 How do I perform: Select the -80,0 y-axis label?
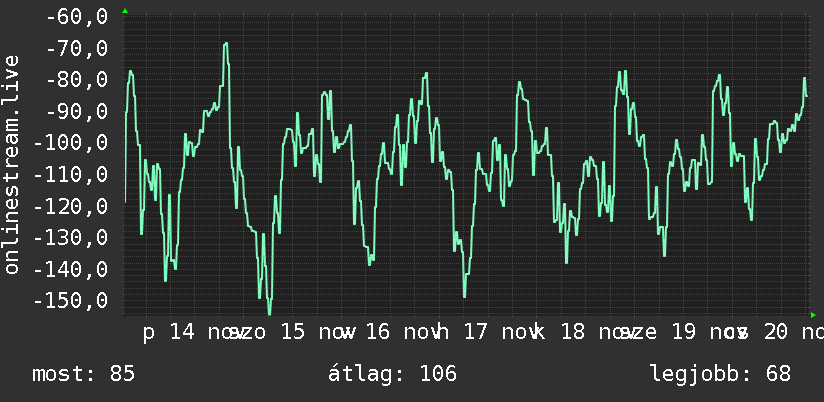[77, 80]
